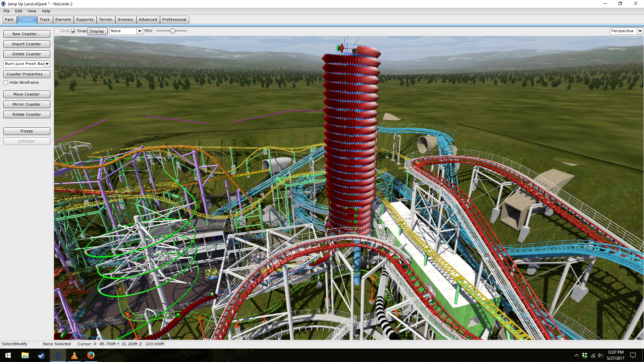644x362 pixels.
Task: Switch to the Supports tab
Action: coord(85,20)
